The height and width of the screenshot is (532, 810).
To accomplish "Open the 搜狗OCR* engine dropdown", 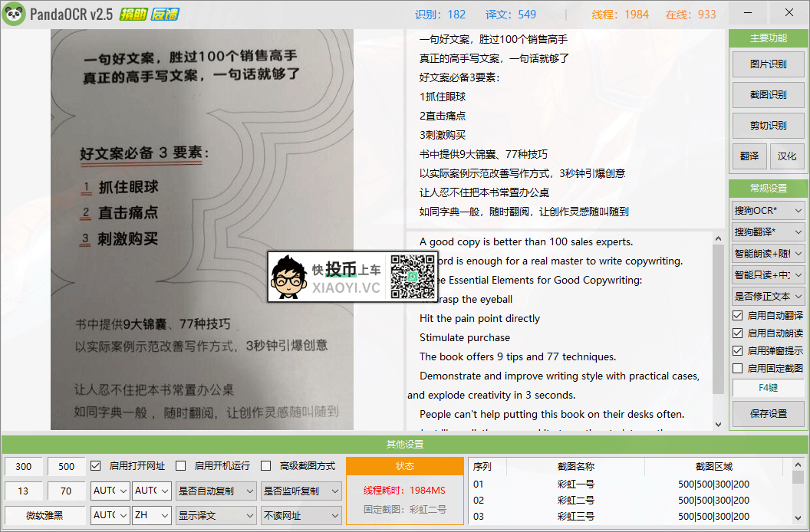I will pyautogui.click(x=769, y=211).
